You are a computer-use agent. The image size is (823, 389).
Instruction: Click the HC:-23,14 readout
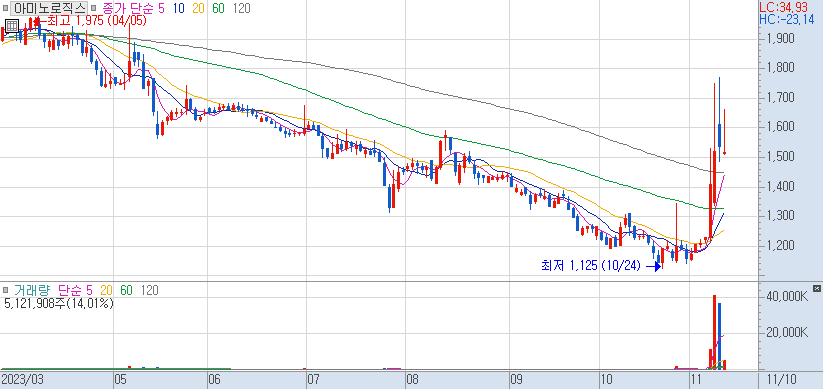pyautogui.click(x=787, y=20)
